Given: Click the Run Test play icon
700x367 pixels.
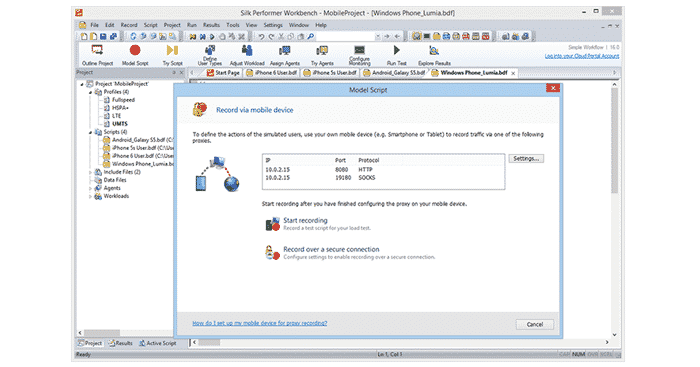Looking at the screenshot, I should pos(396,50).
